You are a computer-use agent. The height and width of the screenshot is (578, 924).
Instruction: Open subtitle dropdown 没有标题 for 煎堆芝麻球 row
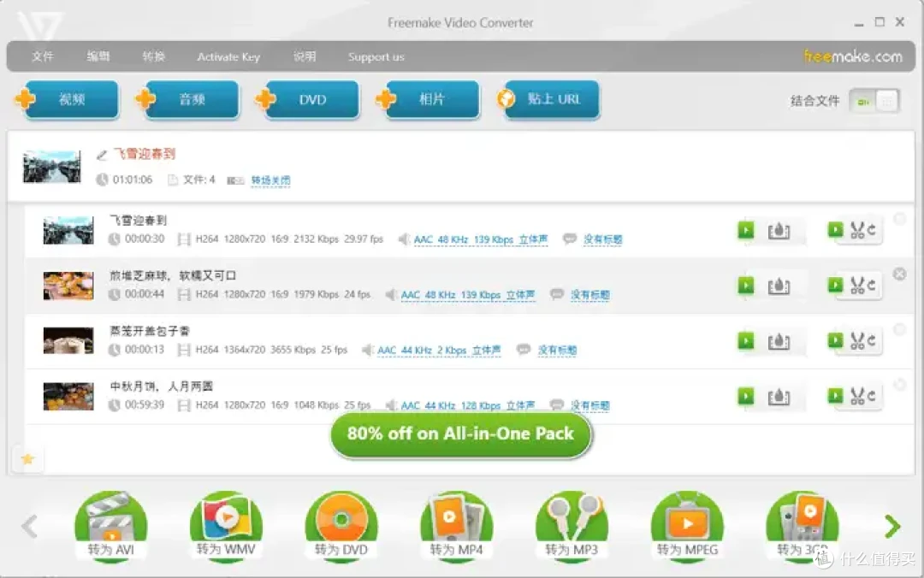(589, 295)
